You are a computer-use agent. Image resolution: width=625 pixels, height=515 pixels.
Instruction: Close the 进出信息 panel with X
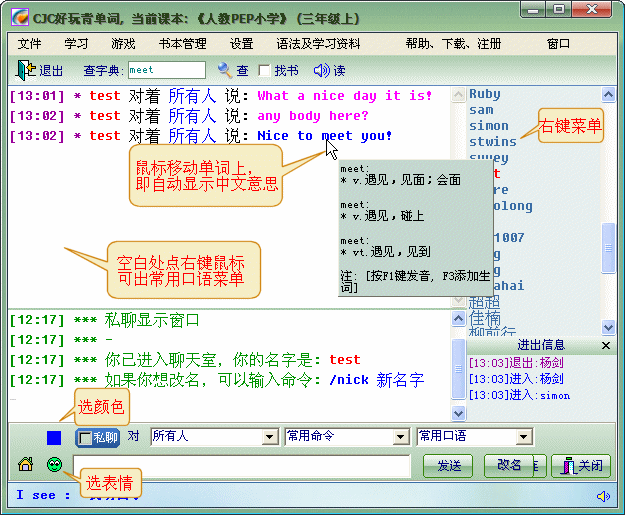coord(605,345)
